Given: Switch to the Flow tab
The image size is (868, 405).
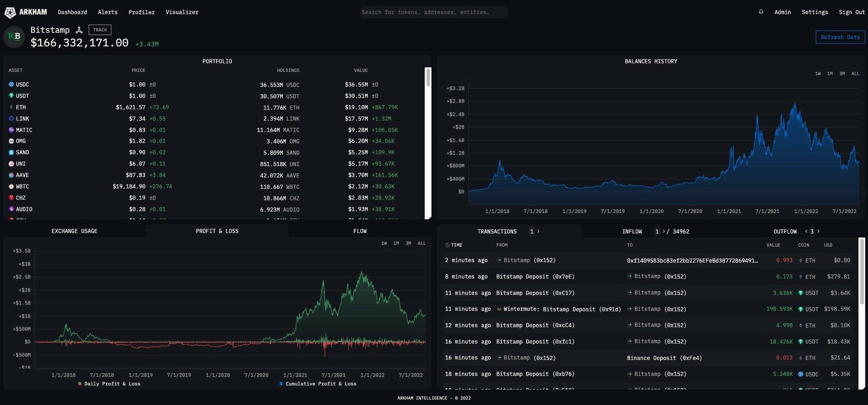Looking at the screenshot, I should click(360, 231).
